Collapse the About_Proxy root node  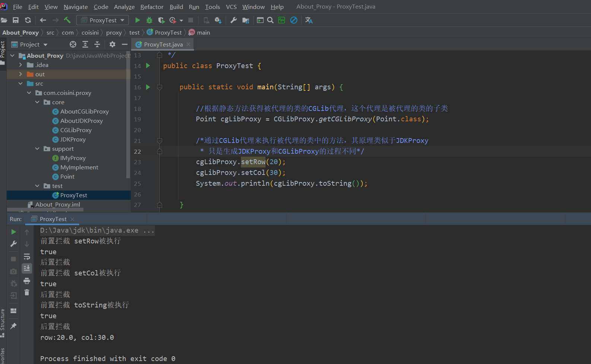pos(12,55)
